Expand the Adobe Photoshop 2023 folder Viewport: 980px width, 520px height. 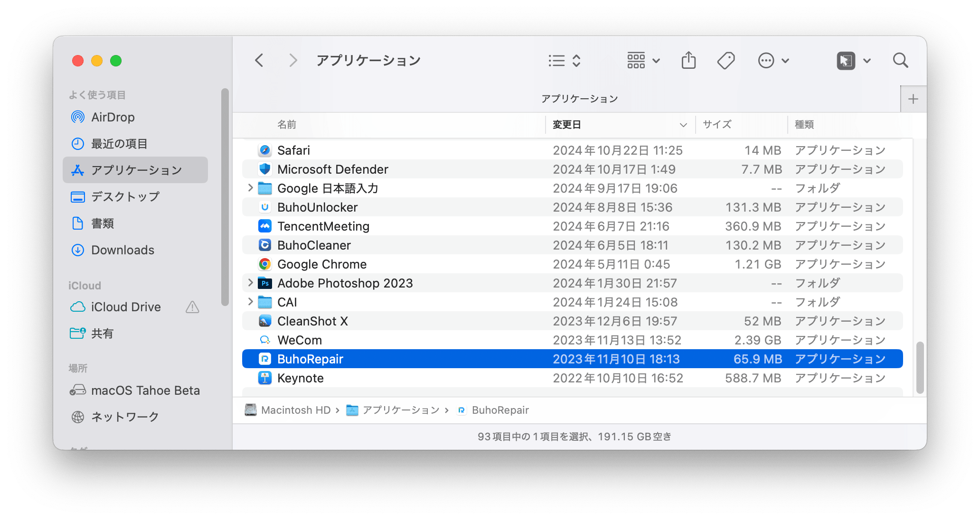coord(250,283)
